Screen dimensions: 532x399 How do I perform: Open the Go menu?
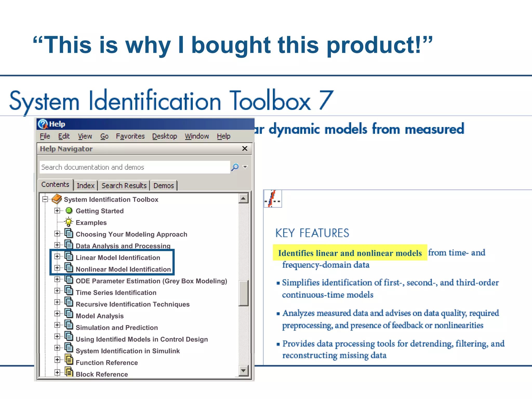[104, 136]
